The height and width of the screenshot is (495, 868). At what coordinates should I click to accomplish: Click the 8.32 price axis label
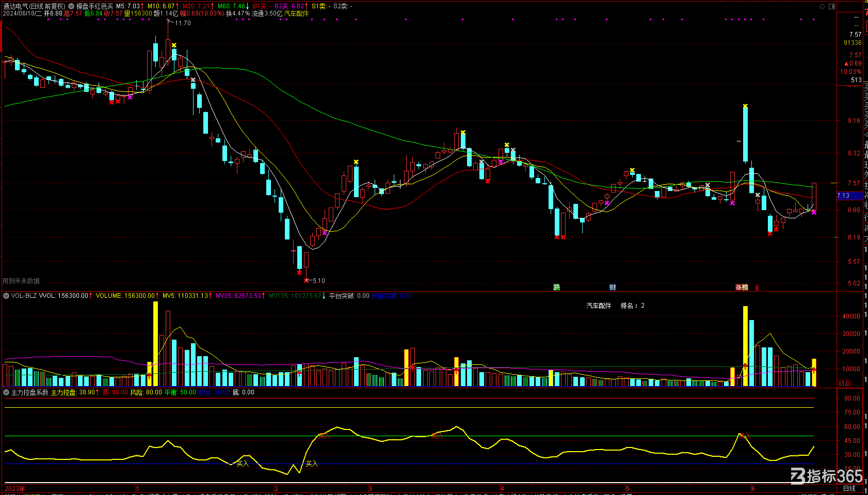[x=854, y=153]
